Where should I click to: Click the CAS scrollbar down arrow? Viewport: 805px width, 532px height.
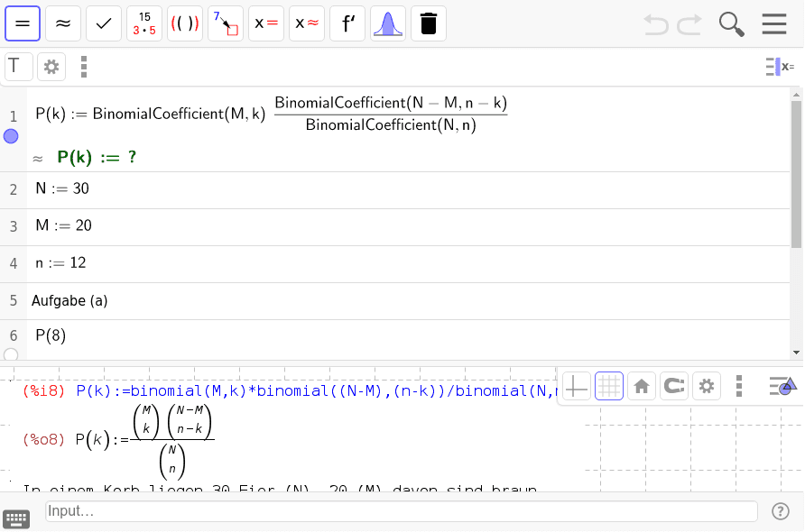click(x=796, y=353)
